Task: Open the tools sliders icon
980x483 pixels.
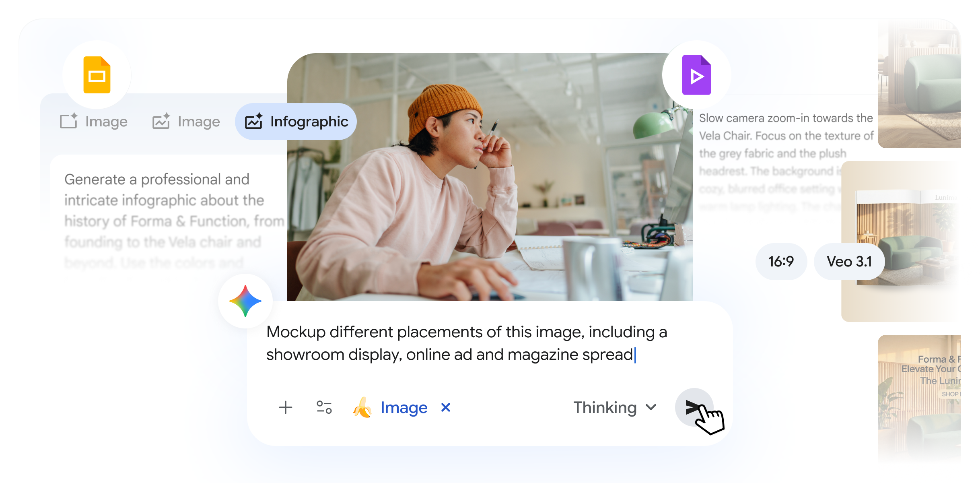Action: [x=324, y=407]
